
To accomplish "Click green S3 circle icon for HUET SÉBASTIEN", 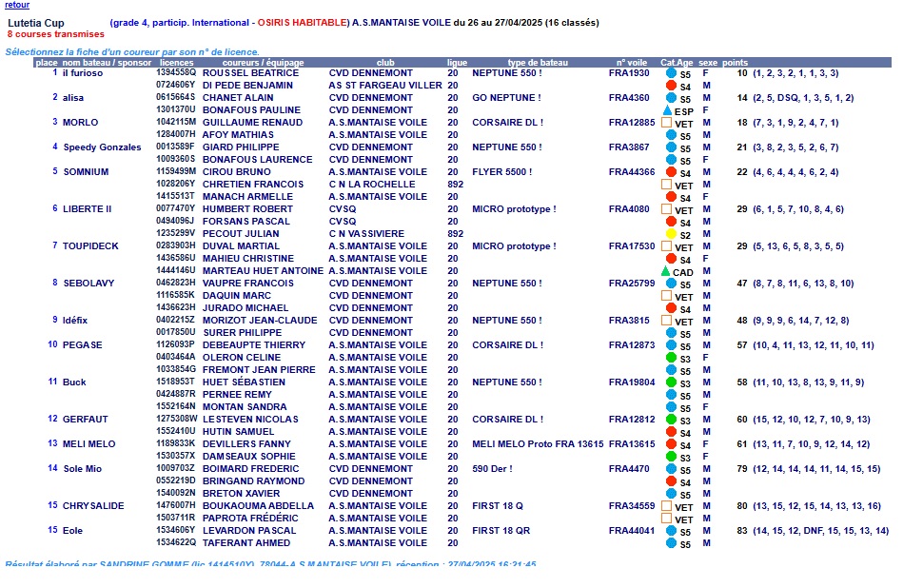I will [671, 382].
